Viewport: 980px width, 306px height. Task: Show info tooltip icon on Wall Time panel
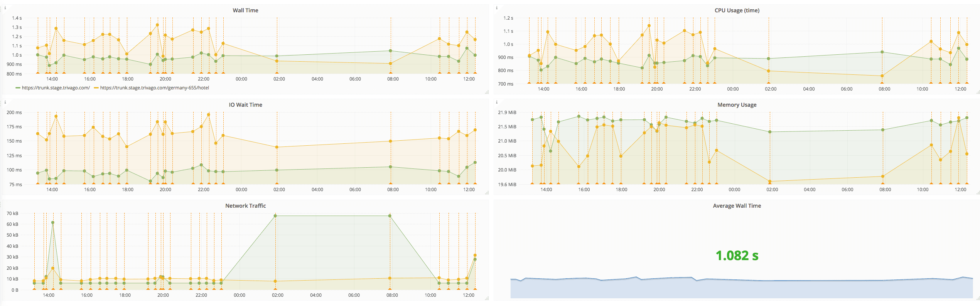[x=5, y=8]
